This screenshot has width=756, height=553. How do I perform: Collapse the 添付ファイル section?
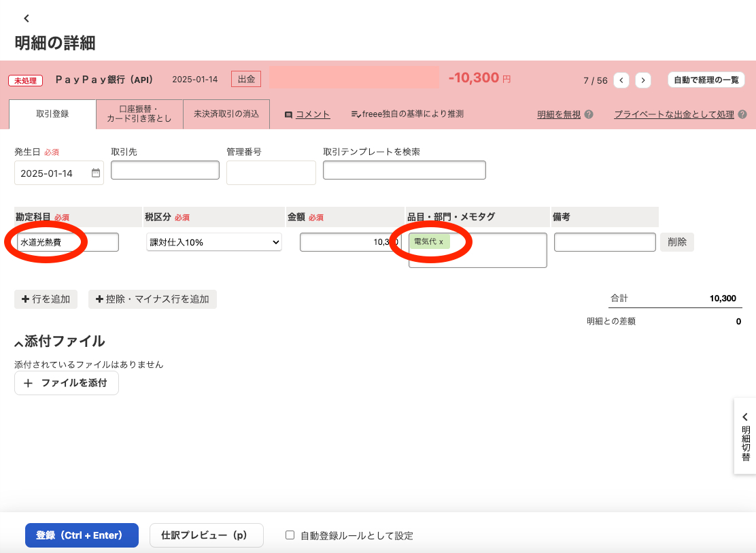click(x=18, y=341)
